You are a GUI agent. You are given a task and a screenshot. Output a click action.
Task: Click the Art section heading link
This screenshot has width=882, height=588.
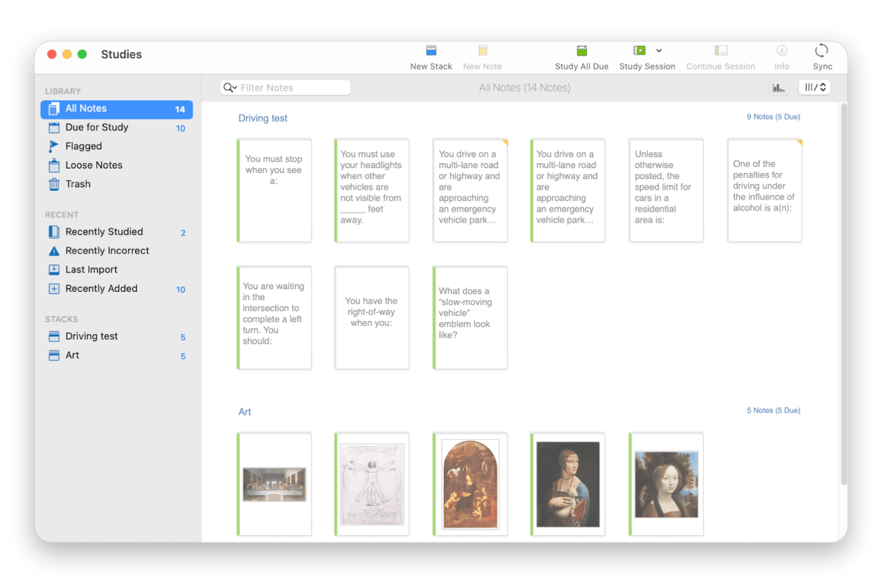coord(244,412)
